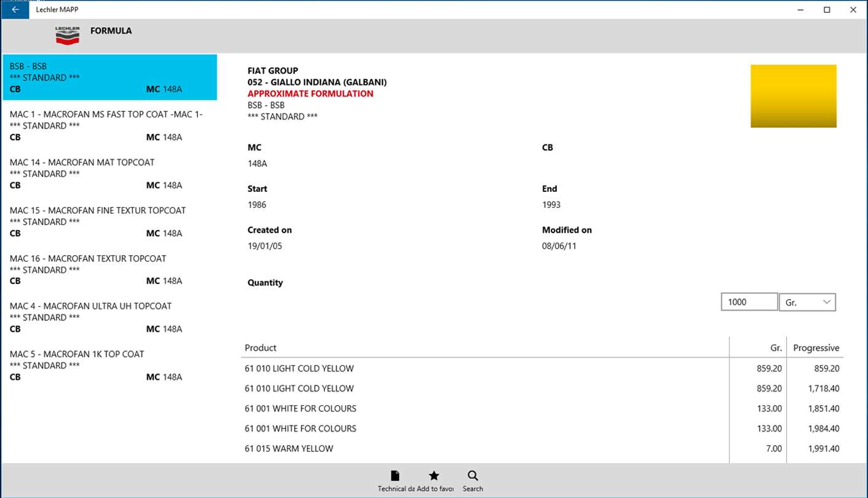The height and width of the screenshot is (498, 868).
Task: Click the Start year 1986
Action: pos(257,205)
